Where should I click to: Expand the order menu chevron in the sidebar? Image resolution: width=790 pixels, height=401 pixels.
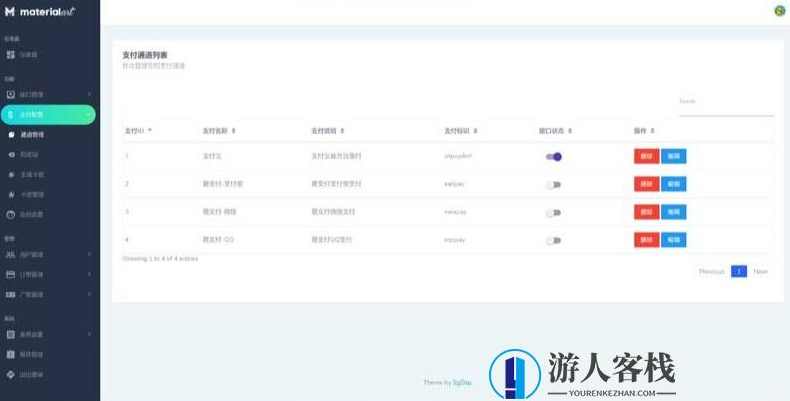pyautogui.click(x=89, y=275)
